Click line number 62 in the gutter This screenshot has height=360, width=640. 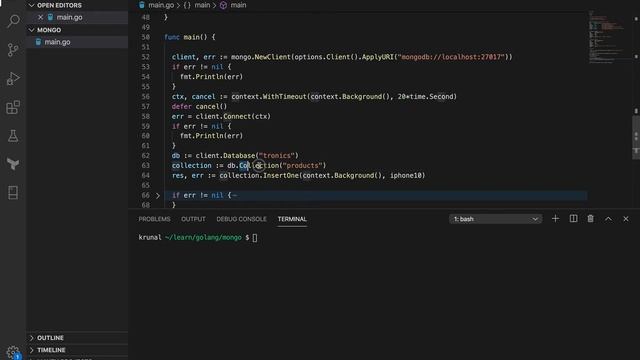click(x=146, y=156)
